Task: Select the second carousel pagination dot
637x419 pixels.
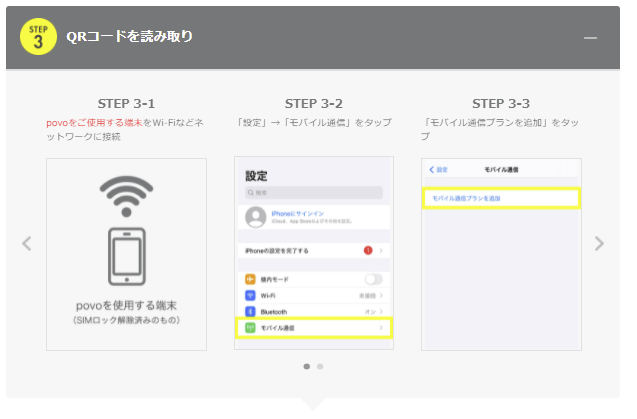Action: pos(320,366)
